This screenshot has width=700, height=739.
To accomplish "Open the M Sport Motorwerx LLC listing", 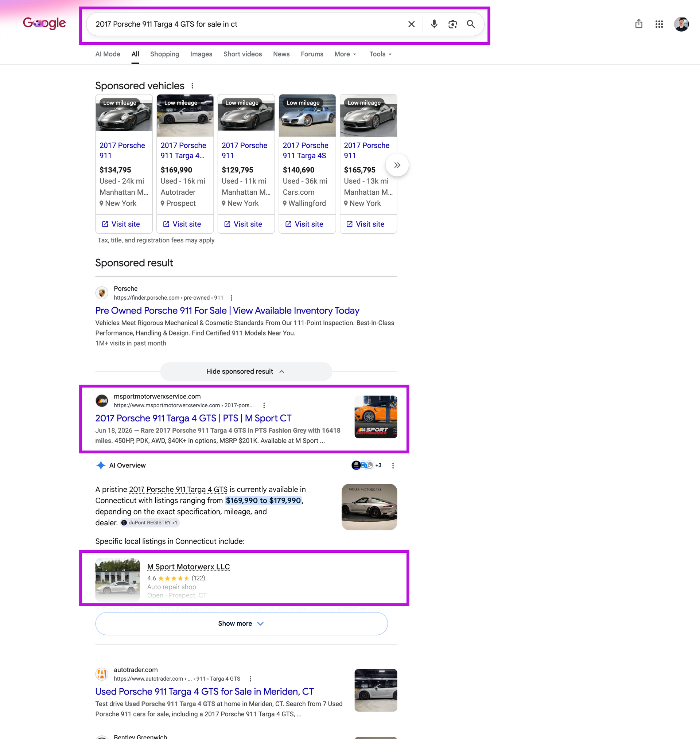I will pyautogui.click(x=188, y=567).
